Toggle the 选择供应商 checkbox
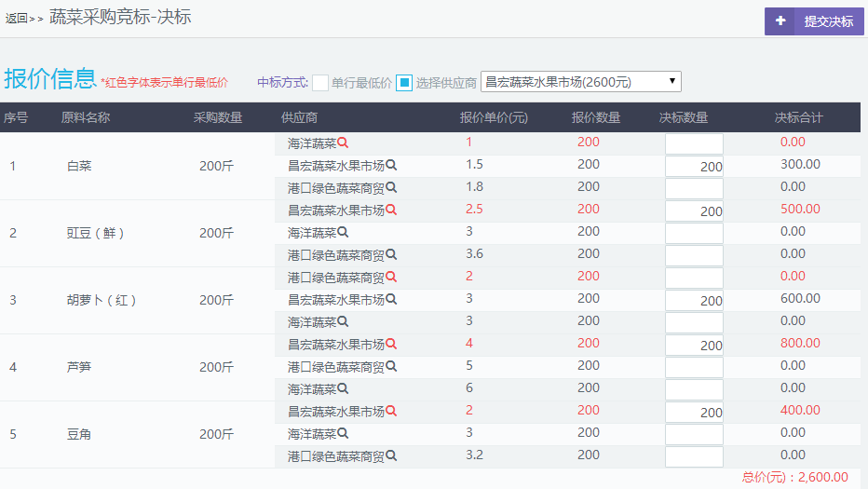The width and height of the screenshot is (868, 489). [x=404, y=83]
